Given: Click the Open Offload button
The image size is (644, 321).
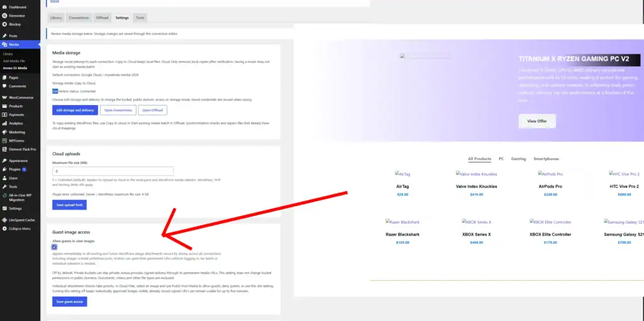Looking at the screenshot, I should coord(152,110).
